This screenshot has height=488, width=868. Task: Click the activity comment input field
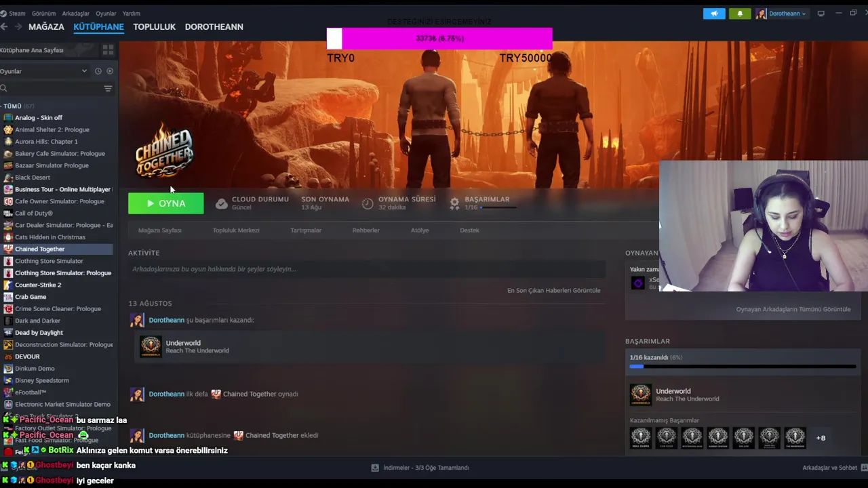click(x=366, y=269)
